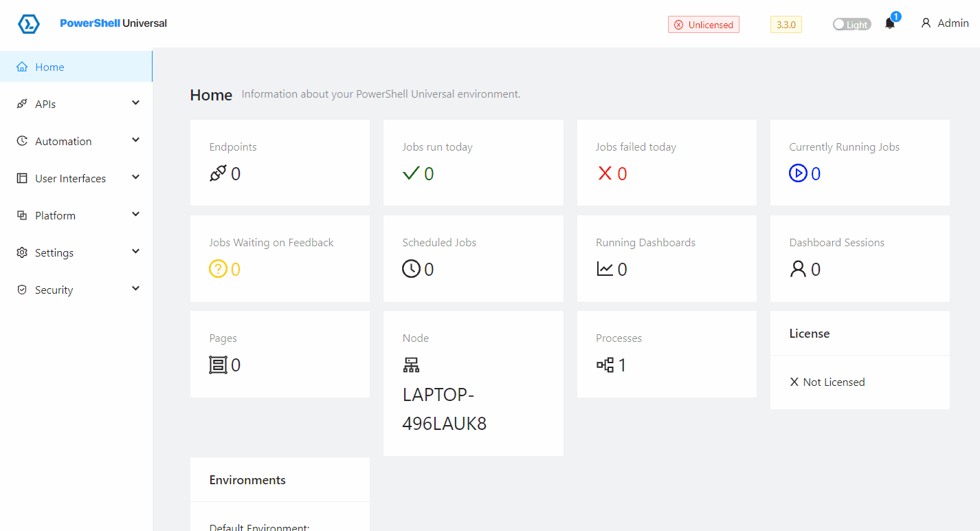Click the Automation clock icon in sidebar
This screenshot has width=980, height=531.
tap(22, 141)
